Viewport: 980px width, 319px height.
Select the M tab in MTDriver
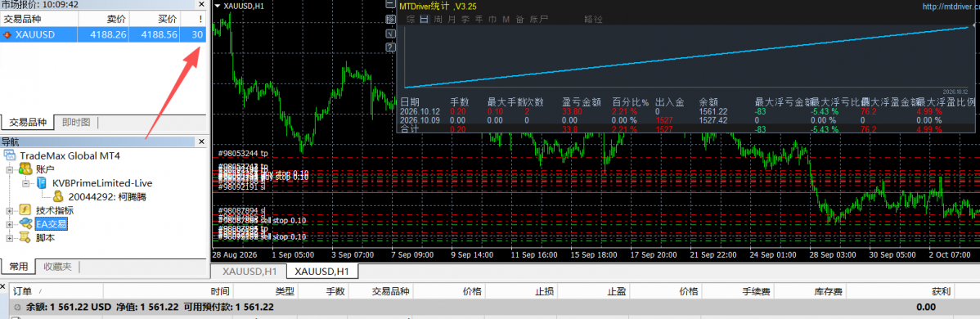pyautogui.click(x=506, y=20)
